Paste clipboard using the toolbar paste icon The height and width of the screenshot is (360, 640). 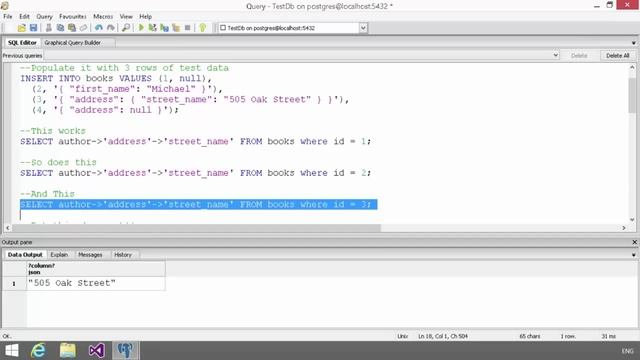(x=72, y=28)
